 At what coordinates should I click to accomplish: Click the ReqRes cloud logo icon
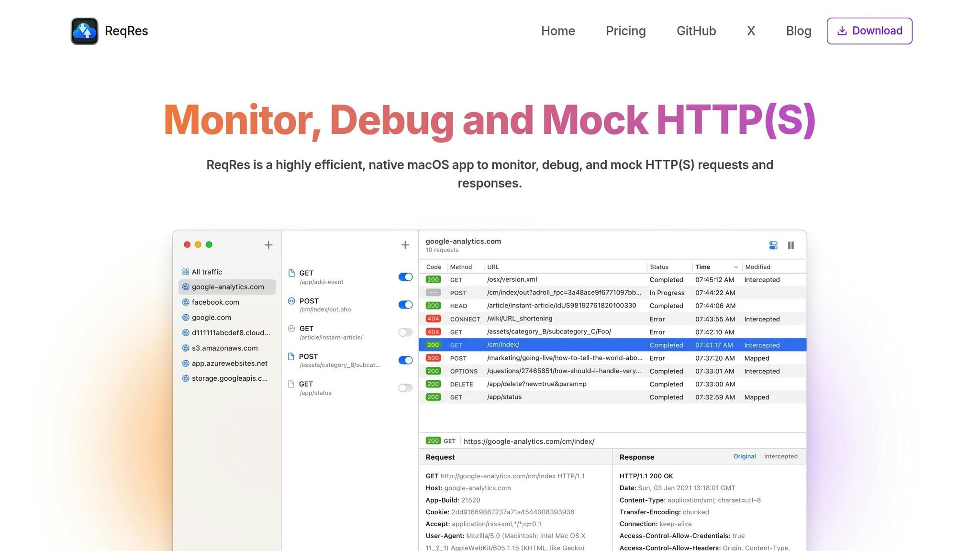[x=85, y=31]
